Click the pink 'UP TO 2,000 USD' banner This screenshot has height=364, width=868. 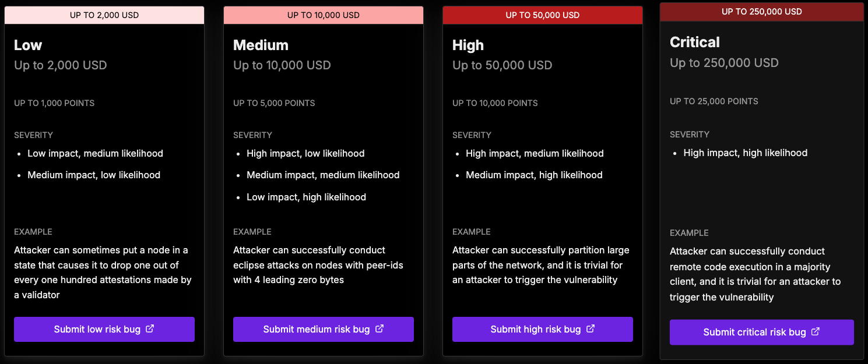(x=104, y=15)
